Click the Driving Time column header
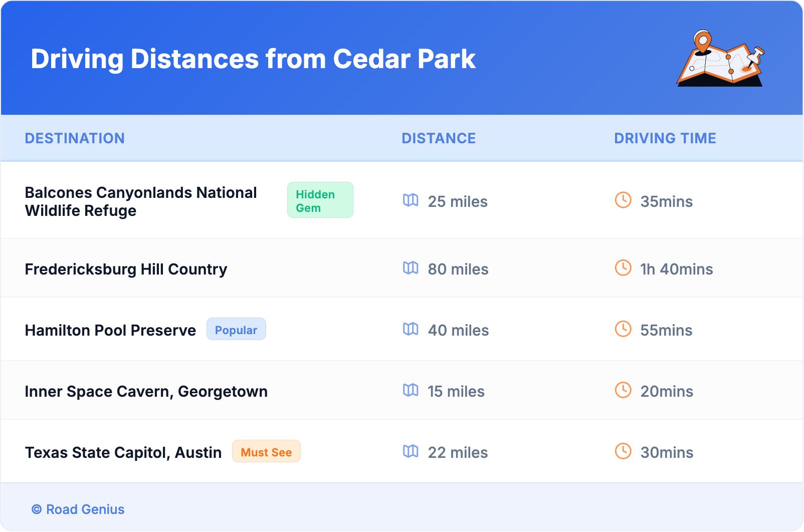 (x=665, y=138)
